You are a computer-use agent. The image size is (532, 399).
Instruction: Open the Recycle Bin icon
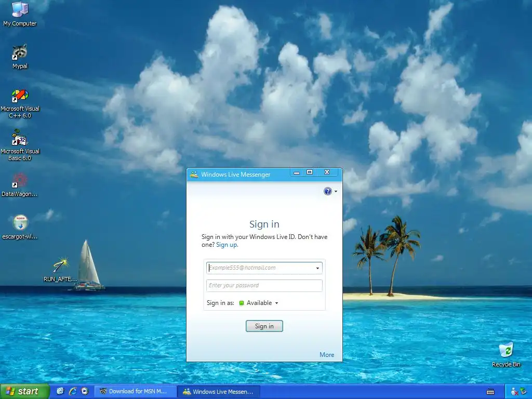[506, 355]
